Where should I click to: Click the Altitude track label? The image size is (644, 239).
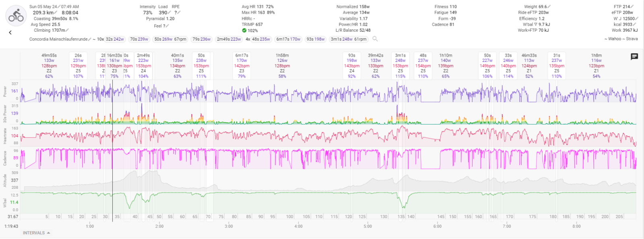coord(5,180)
